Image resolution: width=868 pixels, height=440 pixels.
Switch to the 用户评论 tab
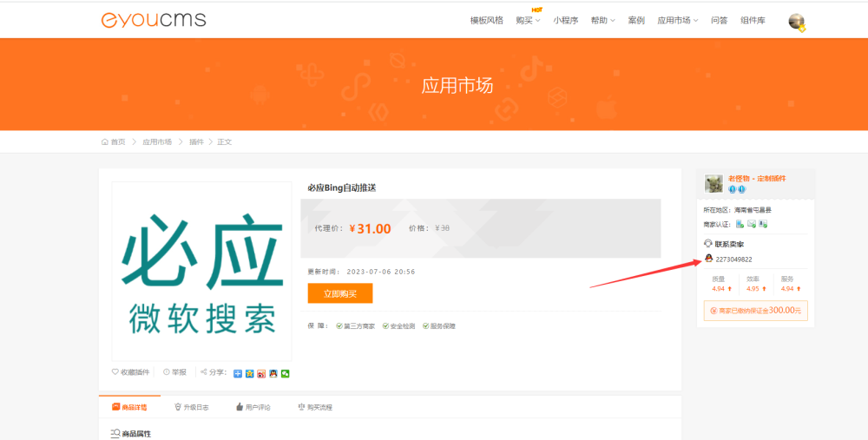[253, 407]
